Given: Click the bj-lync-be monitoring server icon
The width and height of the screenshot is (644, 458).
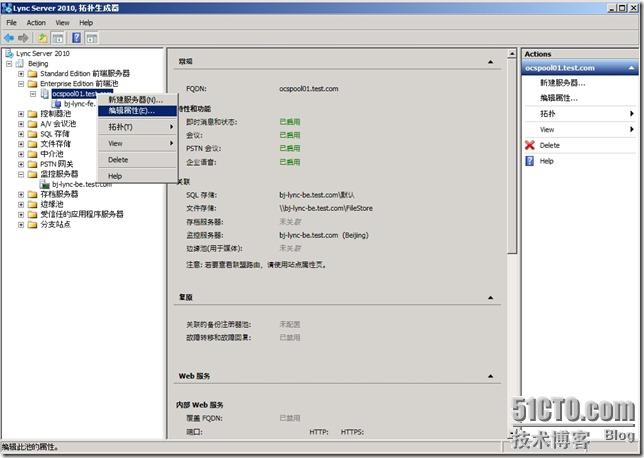Looking at the screenshot, I should coord(44,184).
